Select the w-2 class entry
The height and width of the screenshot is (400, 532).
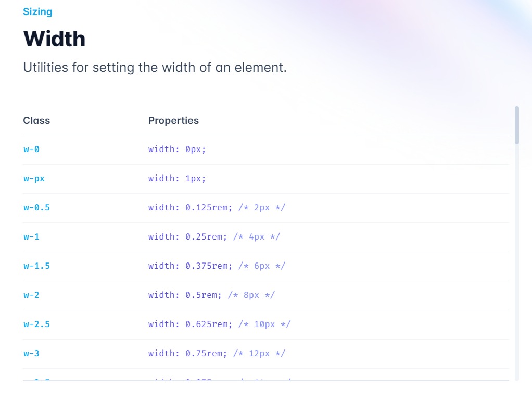[x=32, y=295]
